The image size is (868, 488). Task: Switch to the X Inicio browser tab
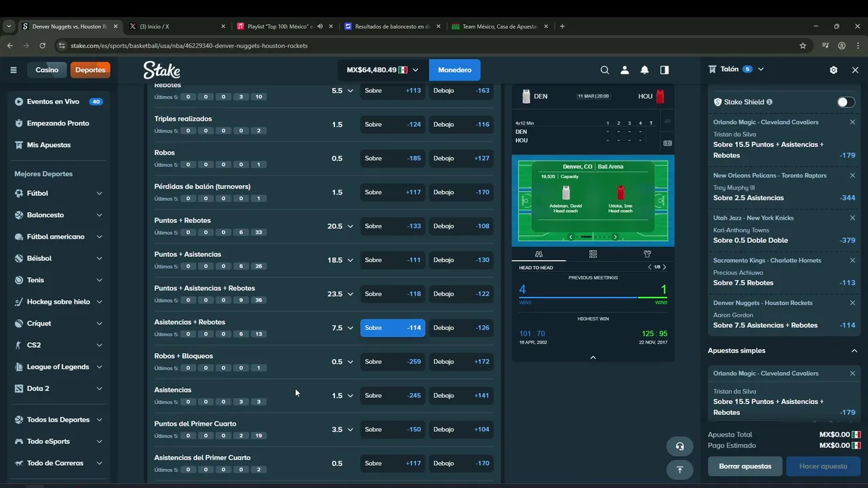pyautogui.click(x=176, y=26)
